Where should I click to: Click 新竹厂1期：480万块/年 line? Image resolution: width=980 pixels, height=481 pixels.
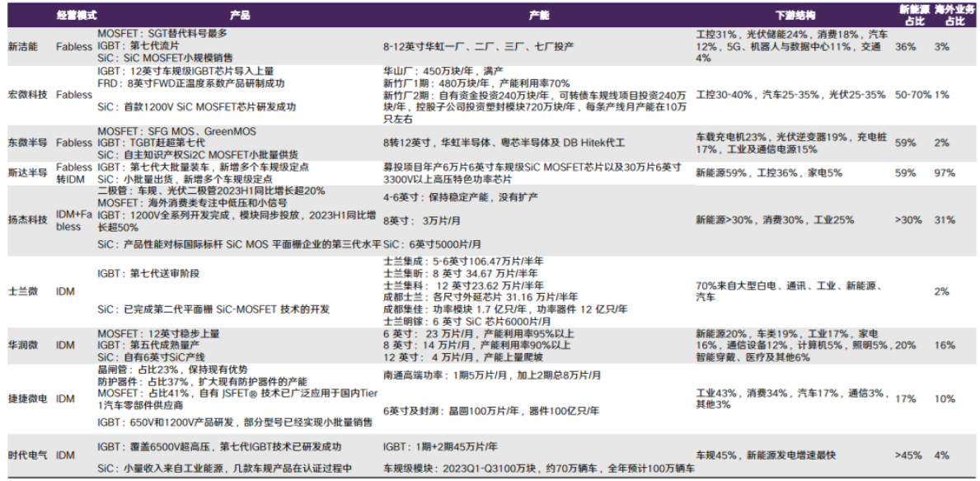[476, 83]
